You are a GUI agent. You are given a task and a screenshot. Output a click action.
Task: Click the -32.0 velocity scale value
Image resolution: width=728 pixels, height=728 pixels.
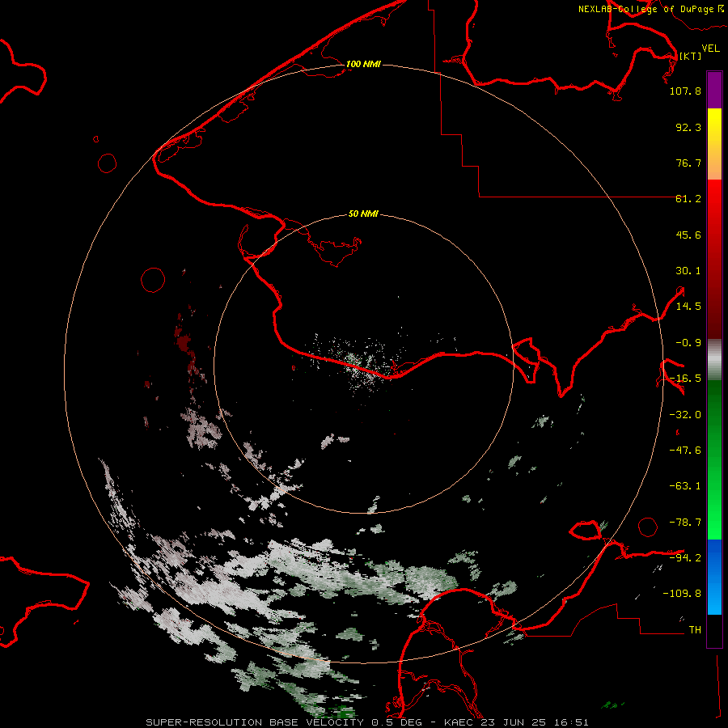click(x=685, y=415)
